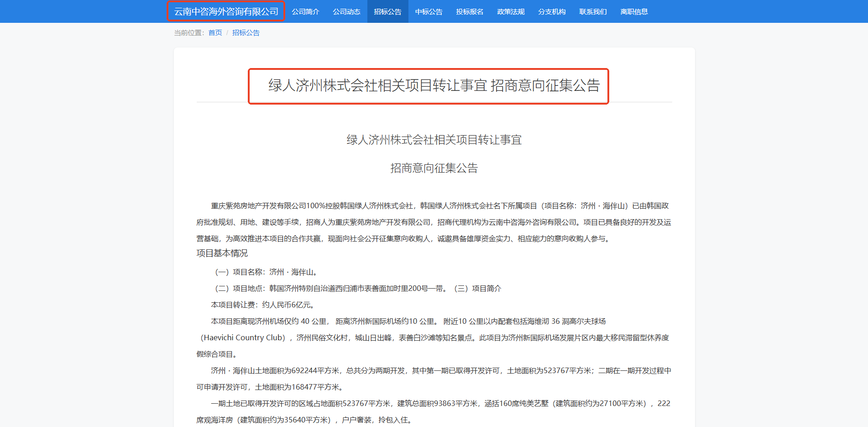Click the 招标公告 breadcrumb link
The height and width of the screenshot is (427, 868).
246,33
